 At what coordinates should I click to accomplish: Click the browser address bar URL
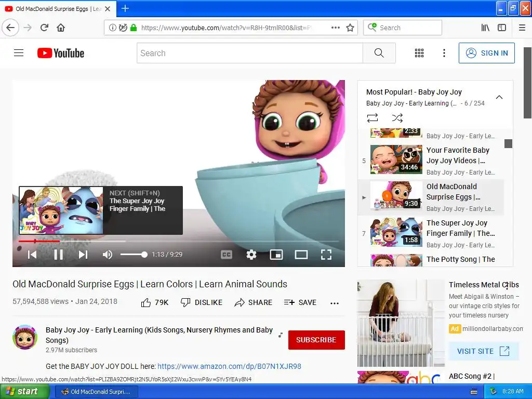225,28
